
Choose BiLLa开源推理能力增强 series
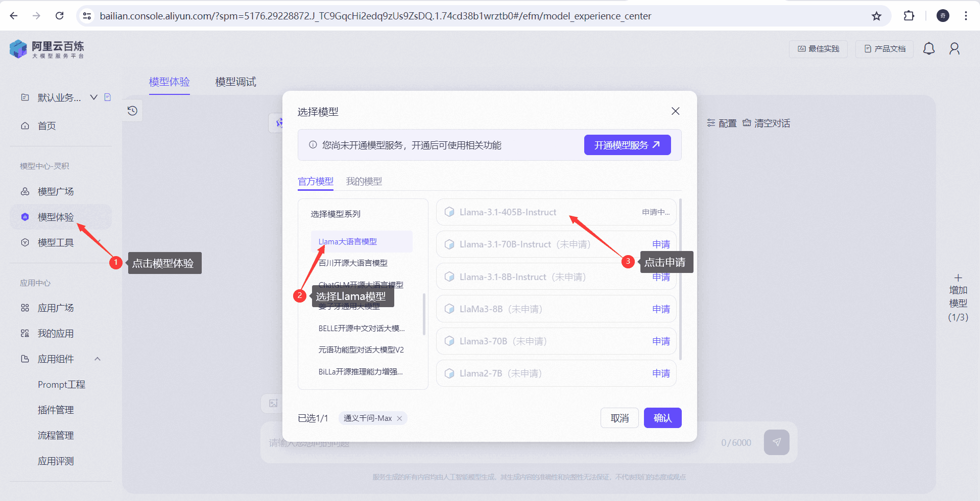tap(361, 371)
